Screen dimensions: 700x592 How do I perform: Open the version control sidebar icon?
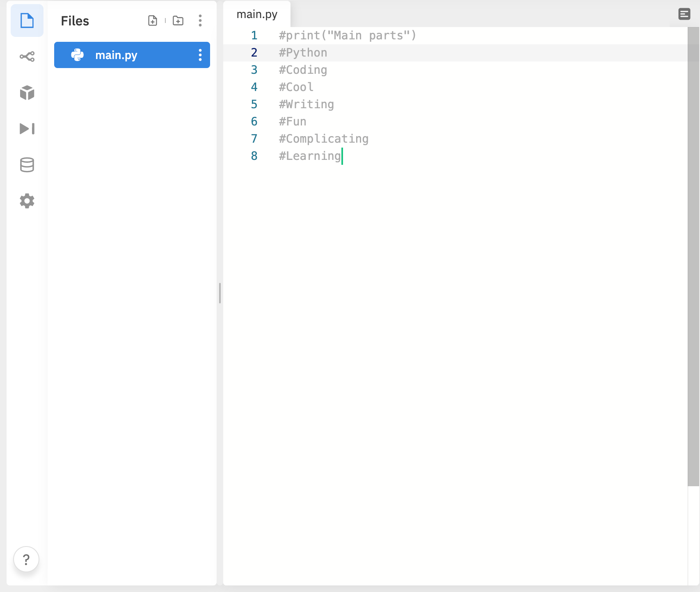27,57
